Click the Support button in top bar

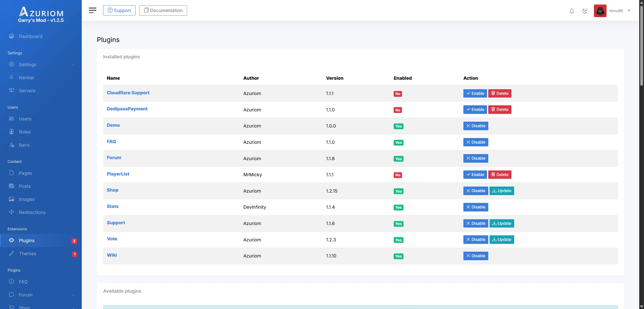pos(119,10)
